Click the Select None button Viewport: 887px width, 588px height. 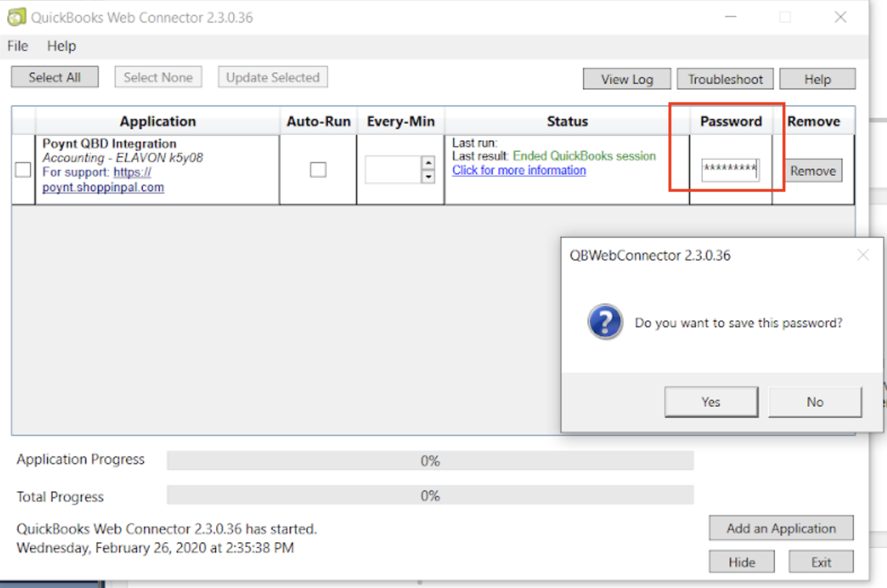[x=158, y=77]
